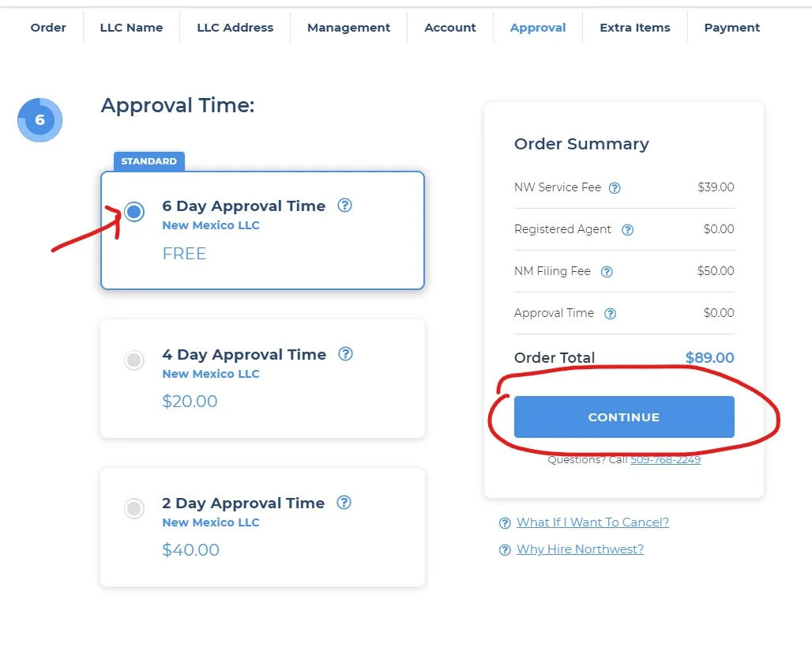The image size is (812, 660).
Task: Click the Approval Time summary help icon
Action: coord(610,314)
